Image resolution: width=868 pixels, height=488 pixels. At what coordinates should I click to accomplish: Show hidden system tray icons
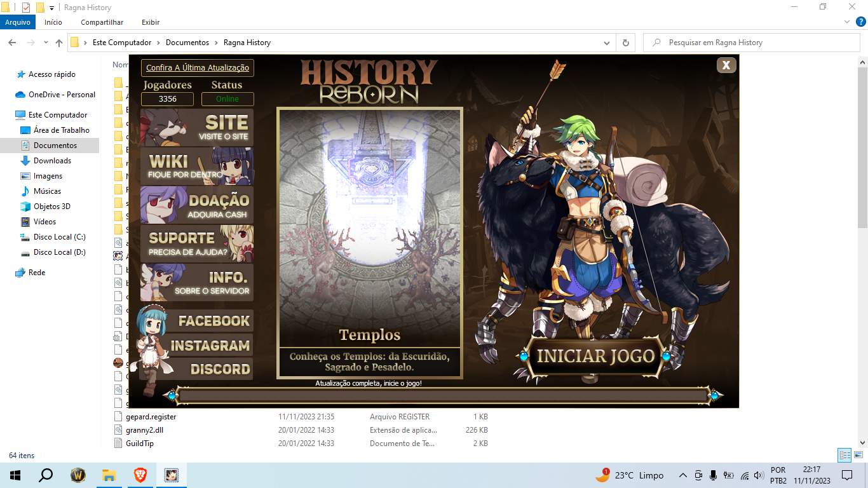coord(683,475)
